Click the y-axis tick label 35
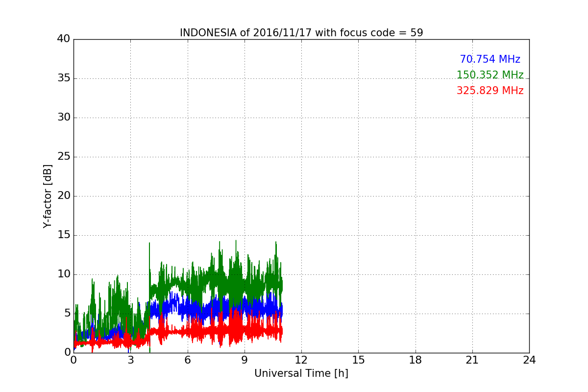588x392 pixels. click(64, 78)
